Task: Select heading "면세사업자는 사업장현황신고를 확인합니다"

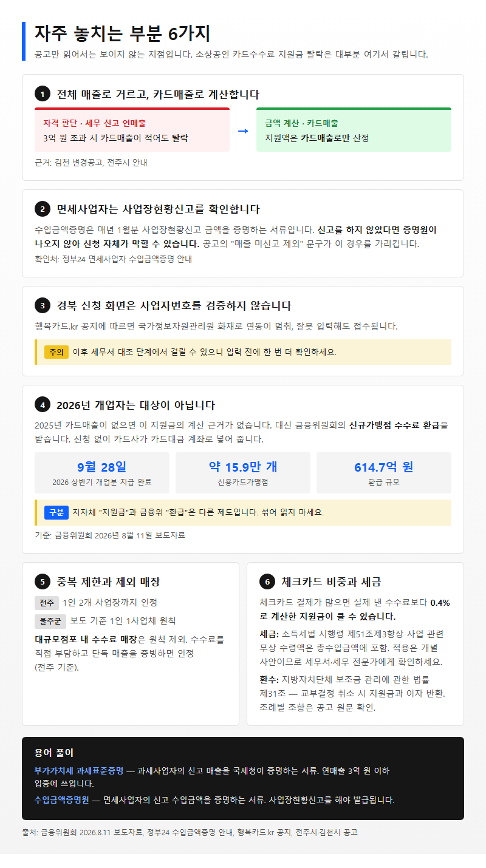Action: 158,209
